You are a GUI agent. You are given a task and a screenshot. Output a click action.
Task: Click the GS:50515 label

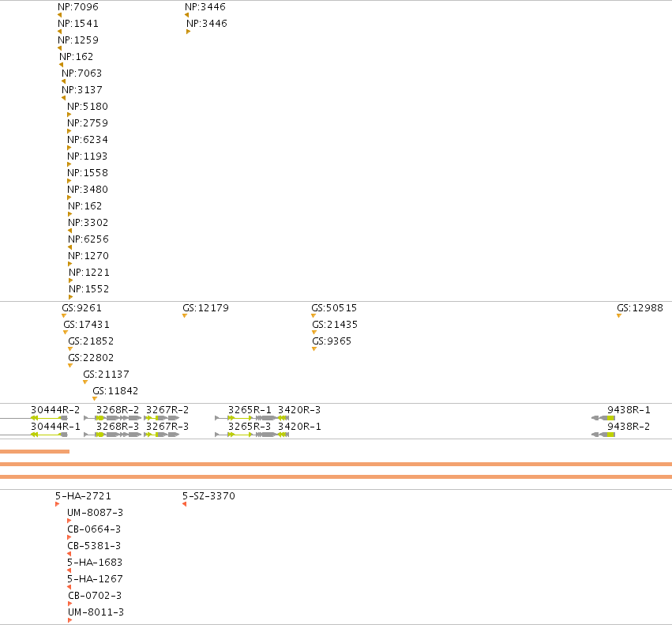point(334,308)
